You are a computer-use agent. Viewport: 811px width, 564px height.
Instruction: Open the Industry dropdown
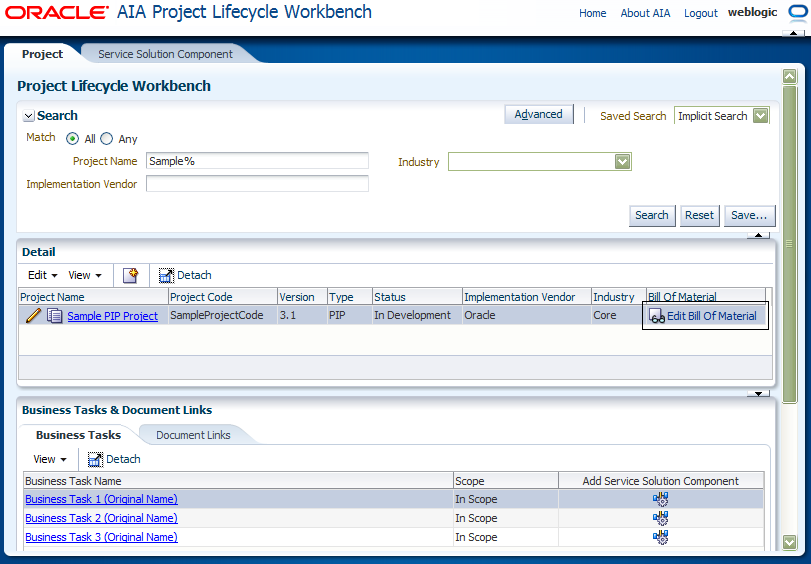pyautogui.click(x=622, y=161)
